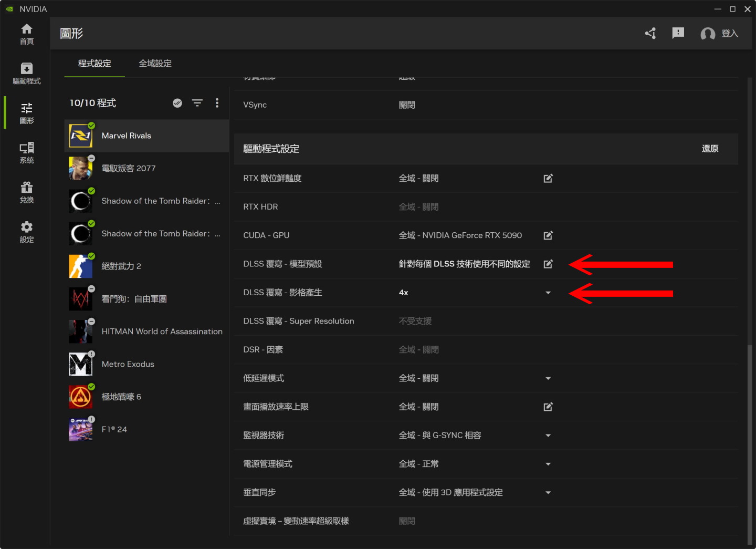Click the 電馭叛客 2077 game icon
Viewport: 756px width, 549px height.
(81, 168)
